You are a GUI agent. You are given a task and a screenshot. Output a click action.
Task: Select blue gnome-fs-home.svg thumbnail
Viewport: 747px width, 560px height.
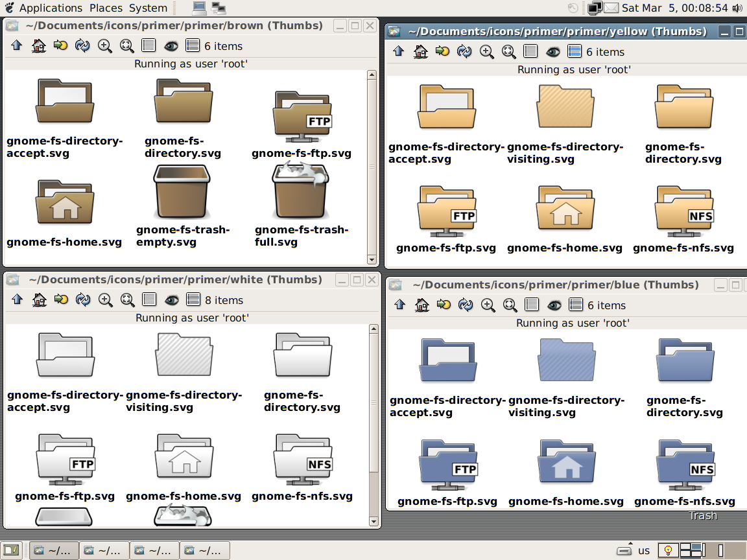[x=567, y=462]
